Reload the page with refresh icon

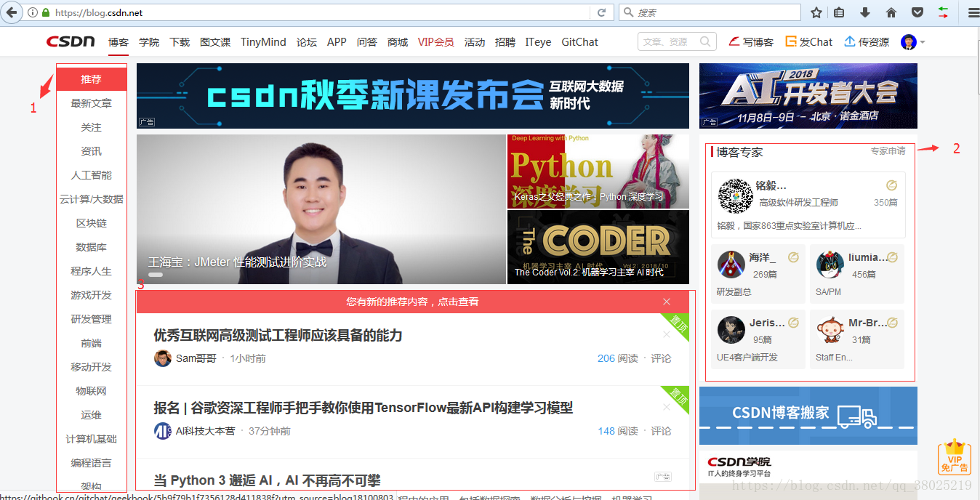coord(601,12)
